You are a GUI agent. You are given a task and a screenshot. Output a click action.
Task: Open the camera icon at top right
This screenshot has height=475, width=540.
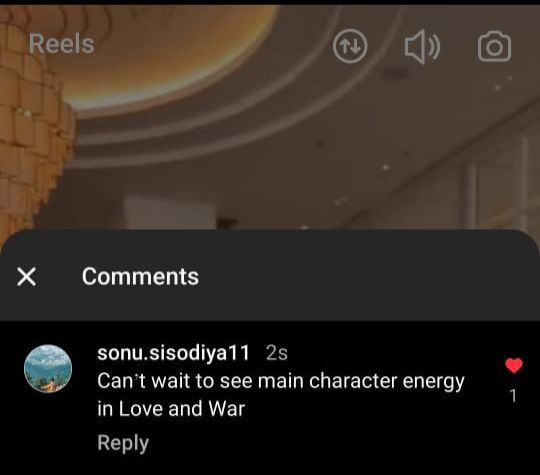coord(494,47)
